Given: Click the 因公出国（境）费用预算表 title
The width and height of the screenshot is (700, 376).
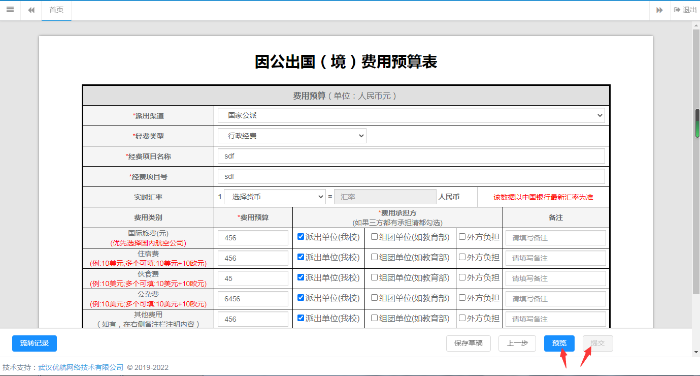Looking at the screenshot, I should pos(346,62).
